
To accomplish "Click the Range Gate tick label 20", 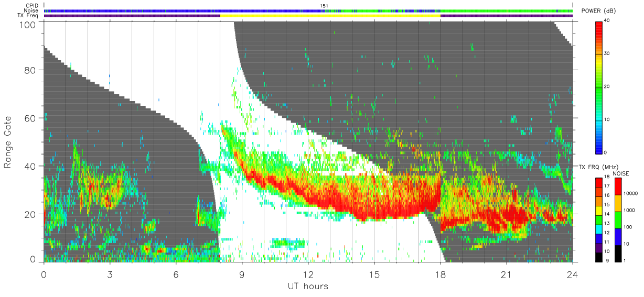I will click(31, 214).
